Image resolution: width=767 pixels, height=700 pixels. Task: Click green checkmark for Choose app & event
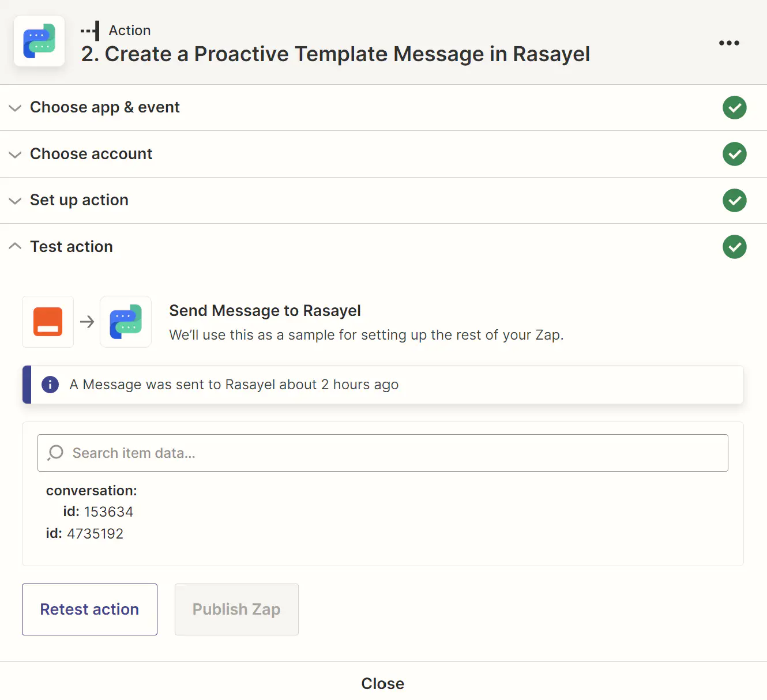[x=734, y=108]
